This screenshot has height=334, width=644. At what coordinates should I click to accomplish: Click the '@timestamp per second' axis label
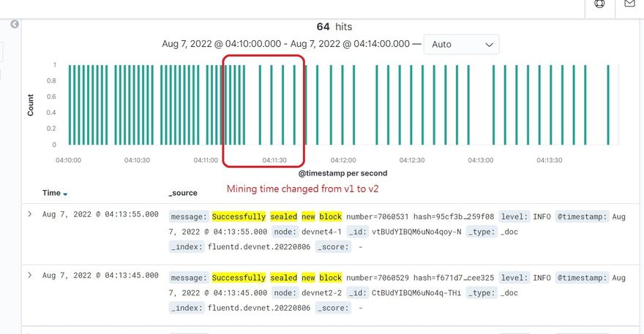point(342,173)
